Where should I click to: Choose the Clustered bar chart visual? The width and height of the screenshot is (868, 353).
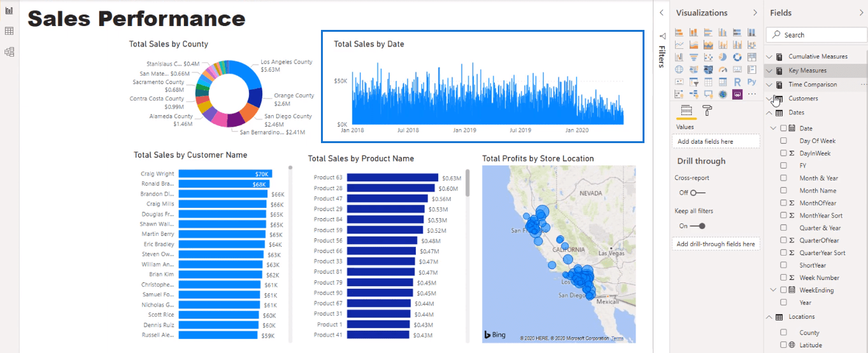[x=708, y=32]
